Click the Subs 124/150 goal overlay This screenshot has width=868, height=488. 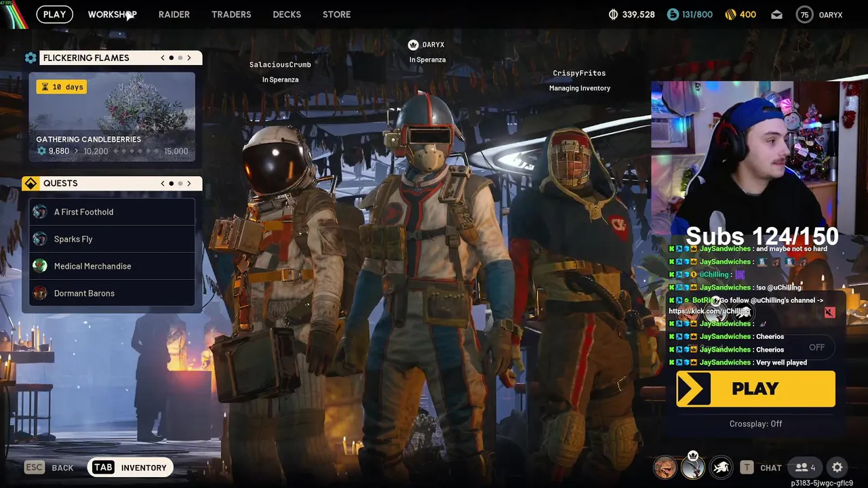[762, 236]
